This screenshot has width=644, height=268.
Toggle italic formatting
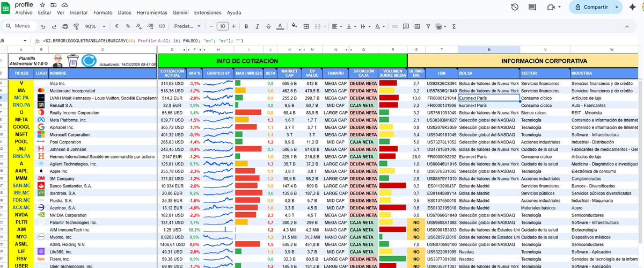coord(257,26)
